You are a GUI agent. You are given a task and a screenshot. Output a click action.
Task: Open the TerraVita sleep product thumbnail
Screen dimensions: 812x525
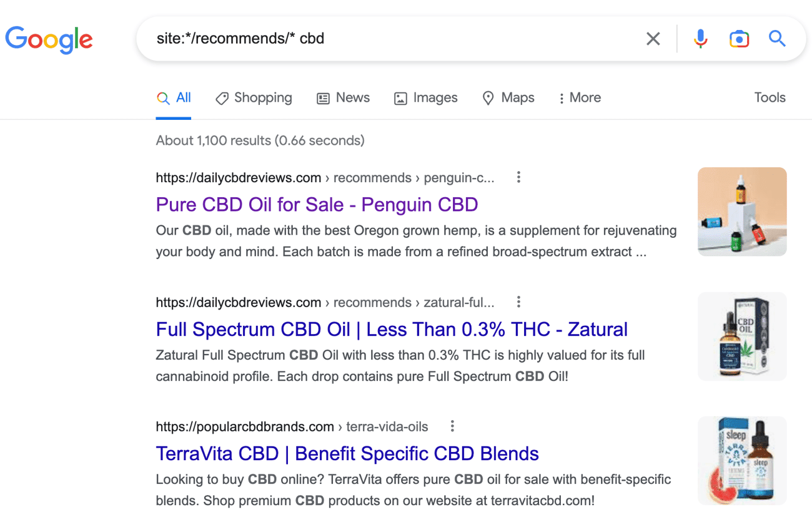(742, 461)
